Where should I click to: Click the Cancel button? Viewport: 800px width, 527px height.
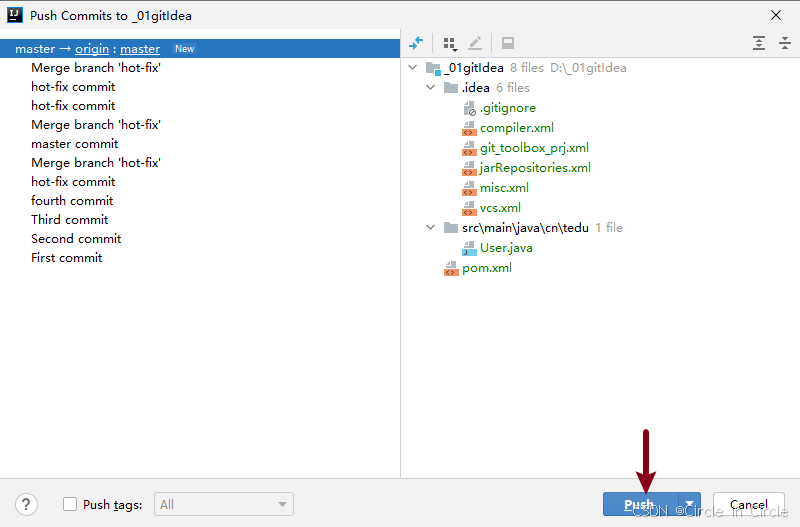(x=748, y=505)
